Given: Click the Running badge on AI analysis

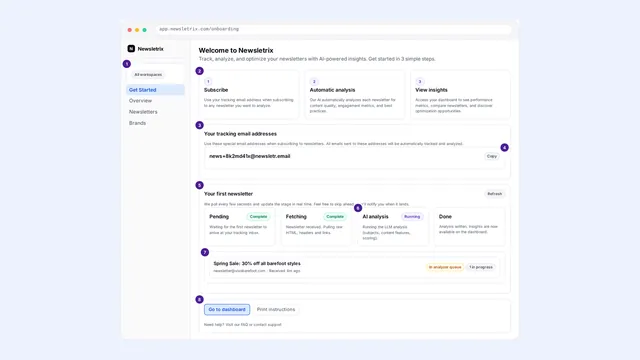Looking at the screenshot, I should click(x=412, y=217).
